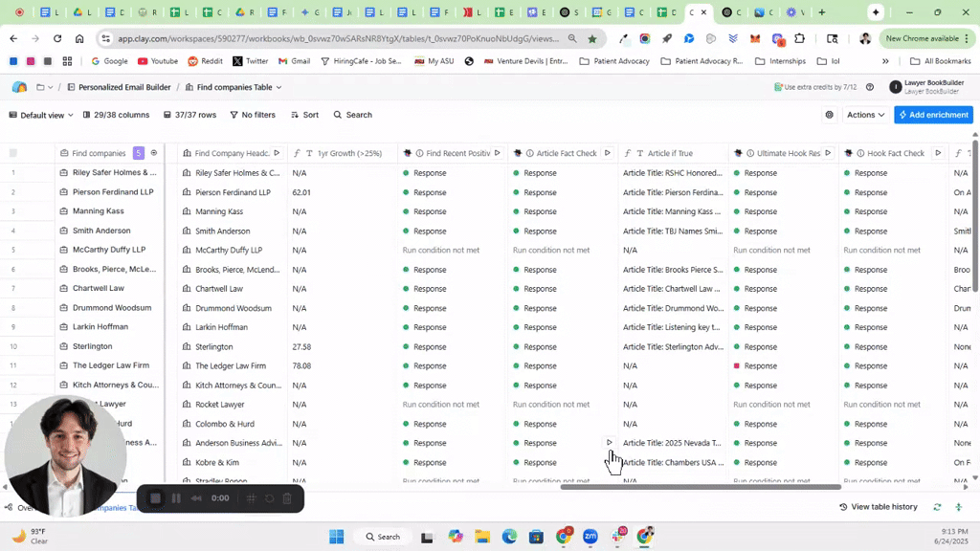This screenshot has height=551, width=980.
Task: Run the Find Company Headcount column
Action: (277, 153)
